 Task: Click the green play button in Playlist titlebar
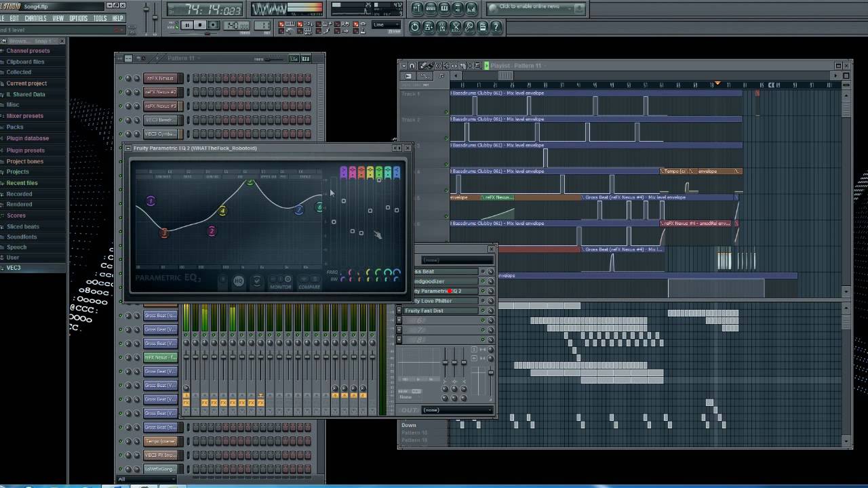(486, 66)
